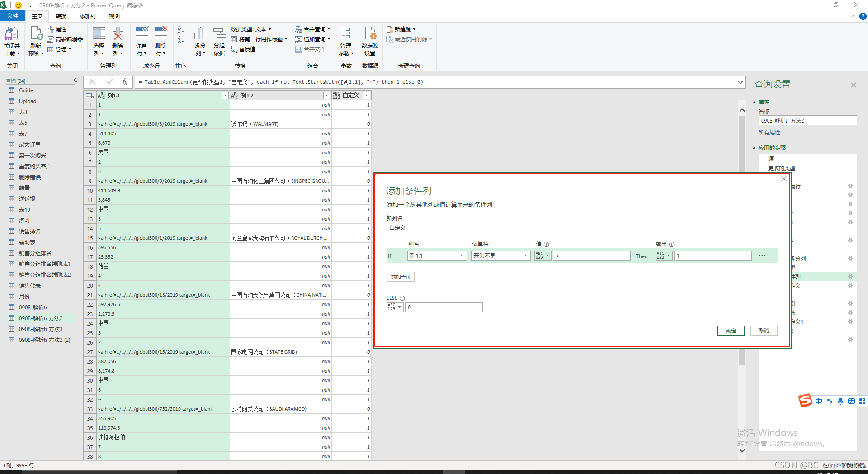Open the ELSE value type dropdown

(395, 307)
